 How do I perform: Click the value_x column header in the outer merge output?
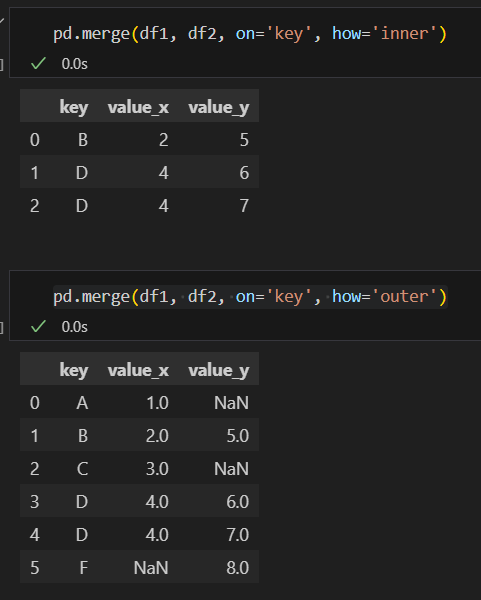(138, 370)
